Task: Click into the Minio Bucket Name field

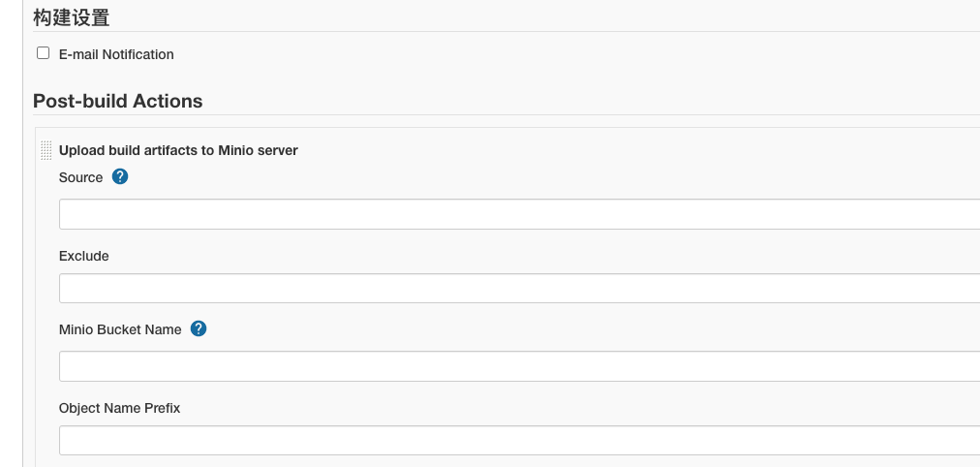Action: tap(519, 366)
